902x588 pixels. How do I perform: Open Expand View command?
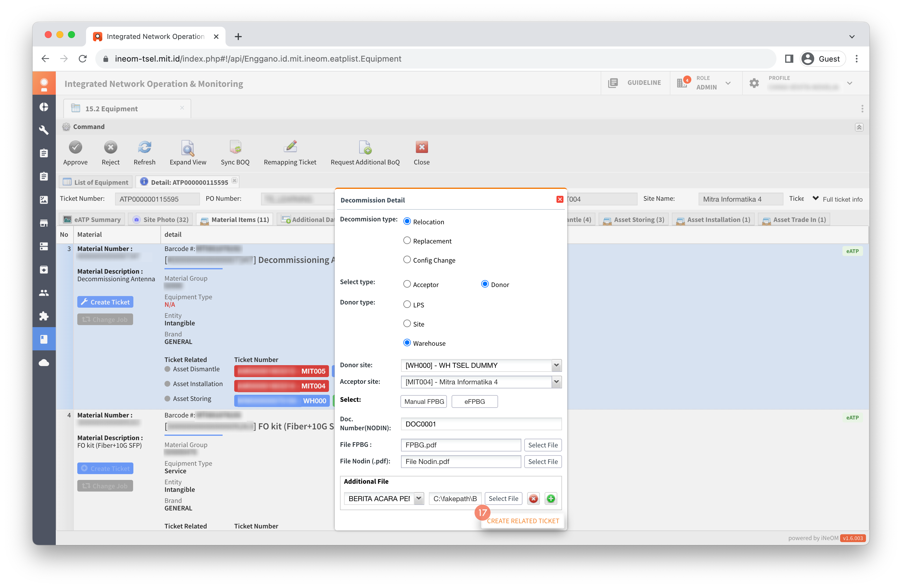coord(188,148)
